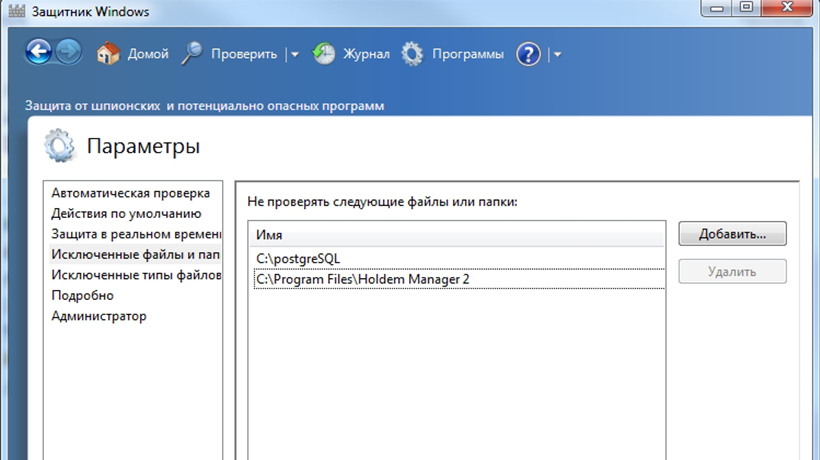Expand the Проверить scan options dropdown arrow
The width and height of the screenshot is (820, 460).
coord(295,54)
